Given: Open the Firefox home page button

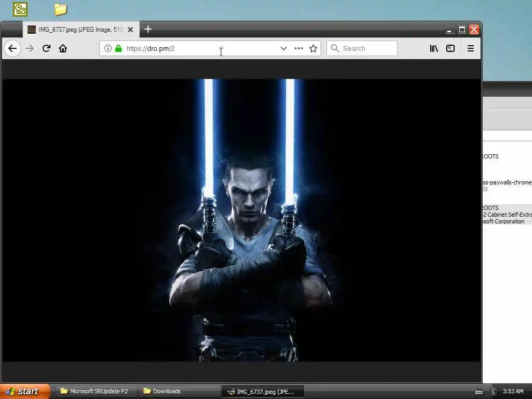Looking at the screenshot, I should [63, 48].
